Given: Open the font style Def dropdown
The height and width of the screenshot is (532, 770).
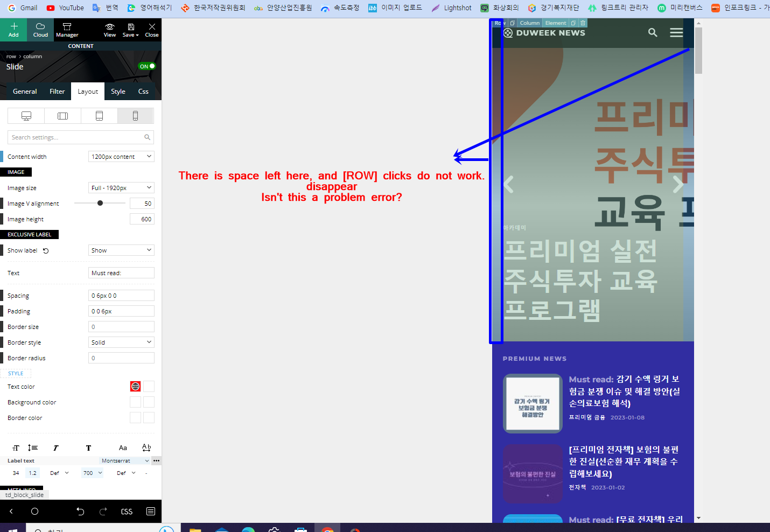Looking at the screenshot, I should pos(59,473).
